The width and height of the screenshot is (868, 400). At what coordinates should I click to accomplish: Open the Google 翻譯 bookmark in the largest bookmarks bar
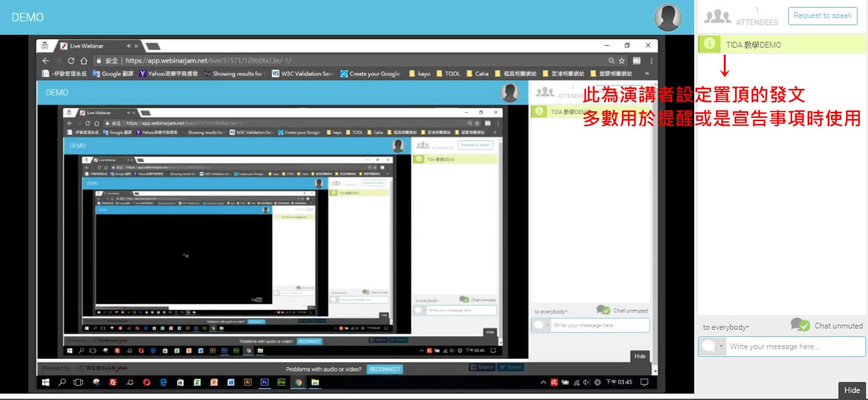coord(114,73)
